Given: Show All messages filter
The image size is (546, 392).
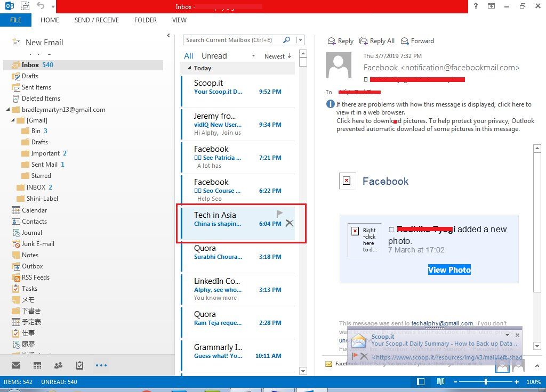Looking at the screenshot, I should (188, 55).
